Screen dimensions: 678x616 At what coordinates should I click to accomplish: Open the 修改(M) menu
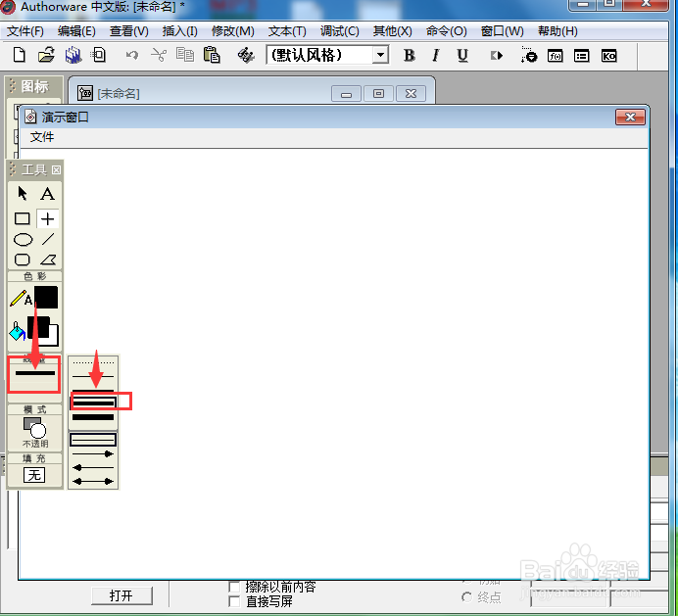pyautogui.click(x=232, y=31)
